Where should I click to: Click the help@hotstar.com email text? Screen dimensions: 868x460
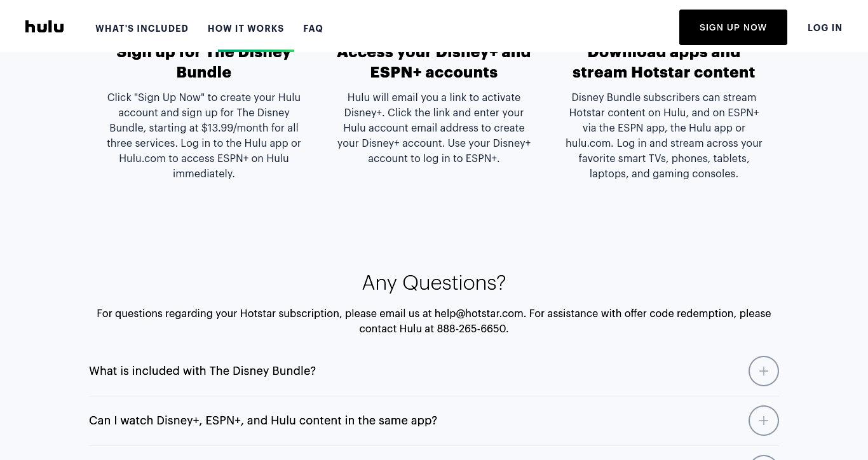point(479,313)
